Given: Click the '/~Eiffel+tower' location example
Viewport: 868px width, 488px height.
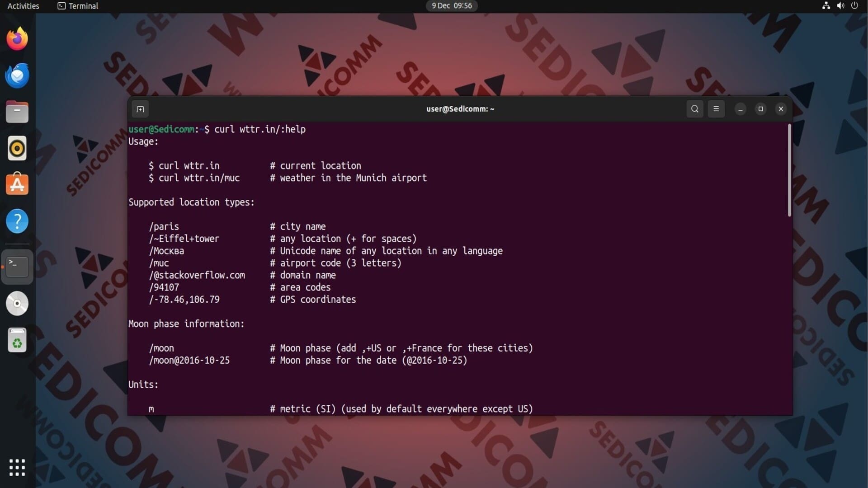Looking at the screenshot, I should 184,239.
